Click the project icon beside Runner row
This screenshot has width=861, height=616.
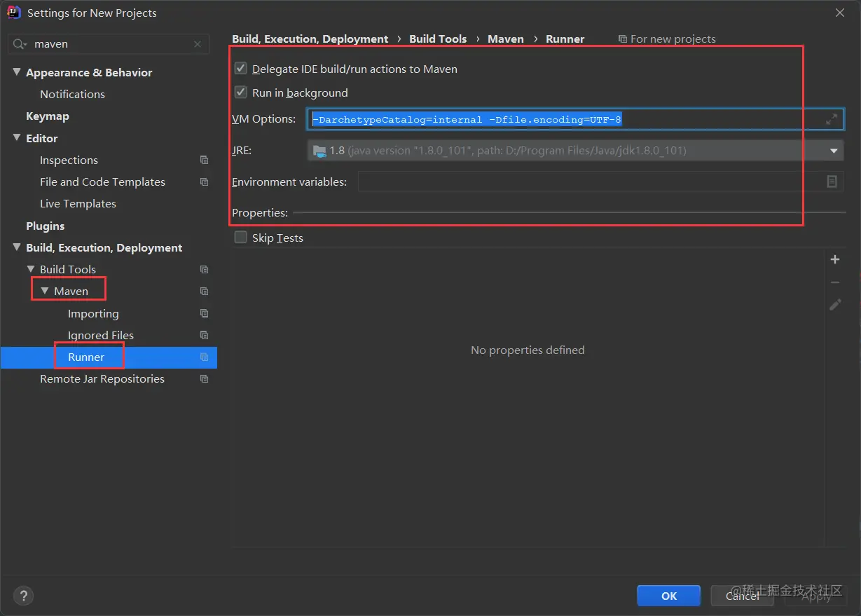204,357
